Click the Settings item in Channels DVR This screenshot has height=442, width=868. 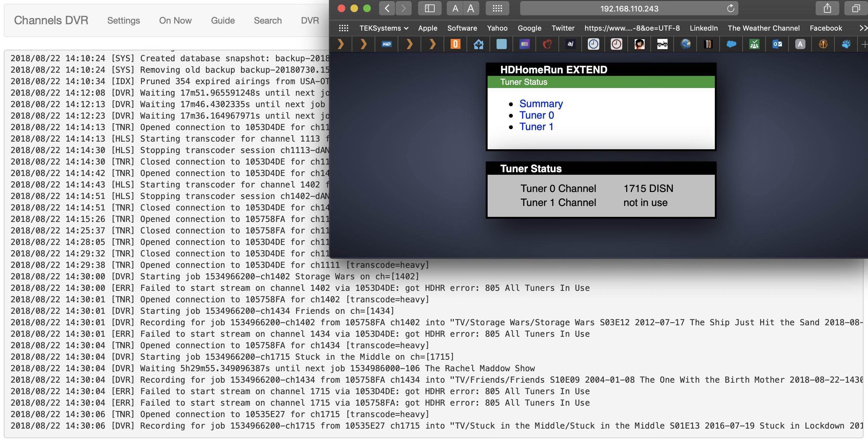tap(123, 20)
